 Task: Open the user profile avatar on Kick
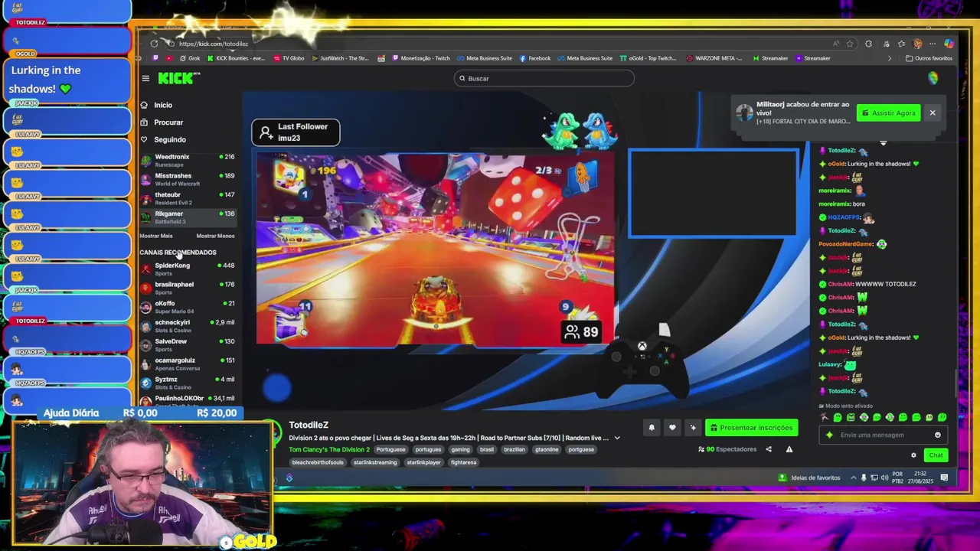point(933,78)
